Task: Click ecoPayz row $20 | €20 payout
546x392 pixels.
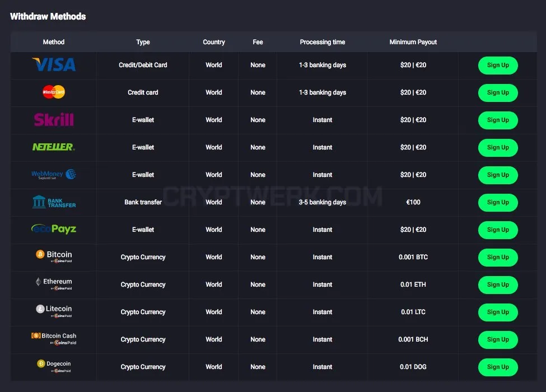Action: 413,230
